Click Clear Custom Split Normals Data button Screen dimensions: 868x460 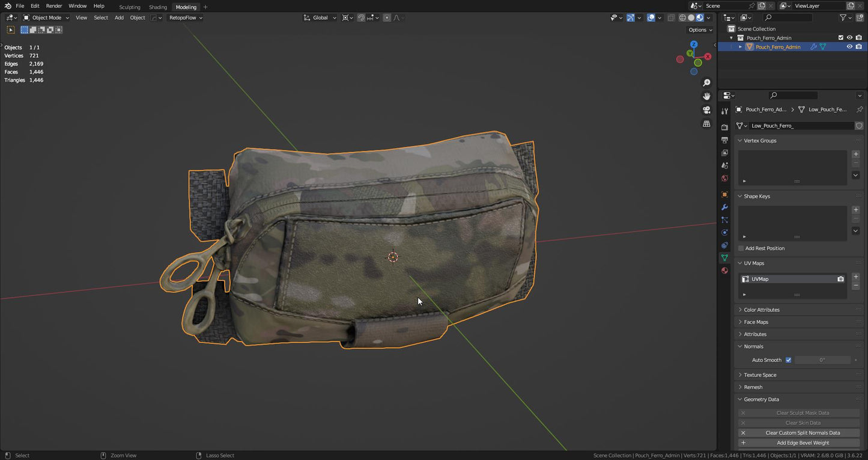(x=802, y=433)
